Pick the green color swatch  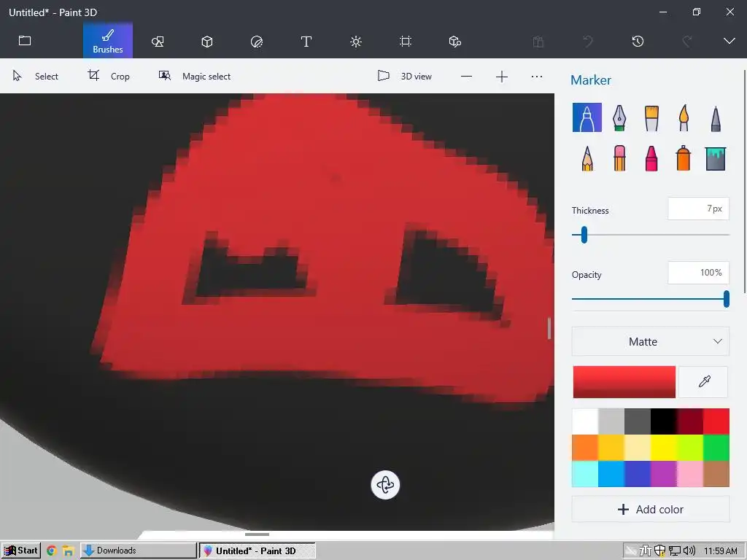(x=716, y=448)
